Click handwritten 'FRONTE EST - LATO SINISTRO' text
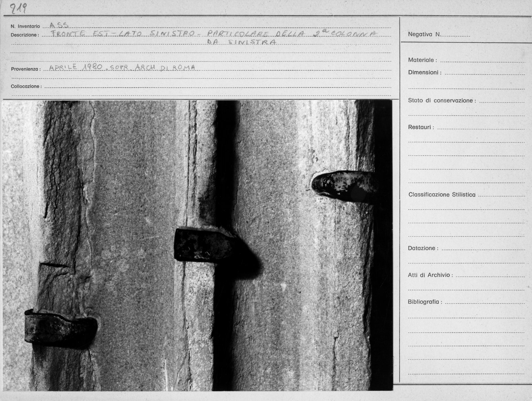This screenshot has height=401, width=532. click(123, 33)
